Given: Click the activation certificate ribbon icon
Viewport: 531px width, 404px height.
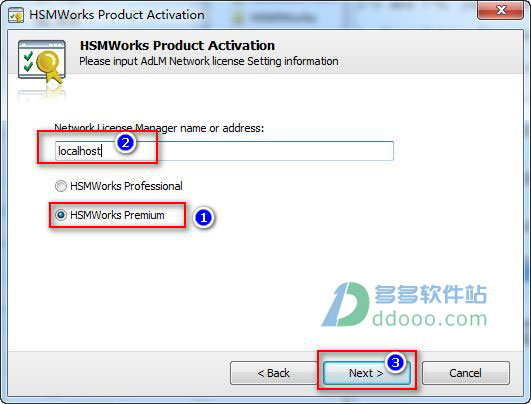Looking at the screenshot, I should pyautogui.click(x=42, y=62).
